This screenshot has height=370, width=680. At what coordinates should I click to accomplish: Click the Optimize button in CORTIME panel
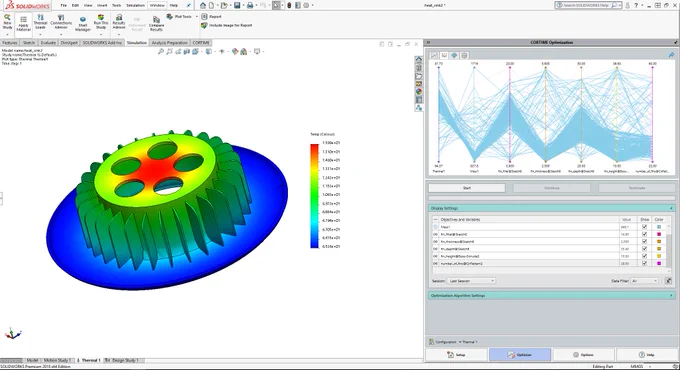tap(520, 355)
